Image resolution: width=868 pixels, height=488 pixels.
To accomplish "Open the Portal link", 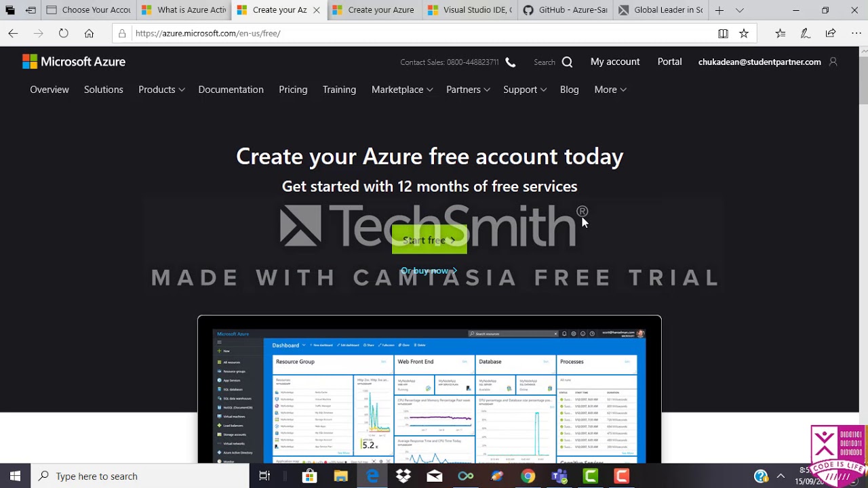I will [x=669, y=62].
